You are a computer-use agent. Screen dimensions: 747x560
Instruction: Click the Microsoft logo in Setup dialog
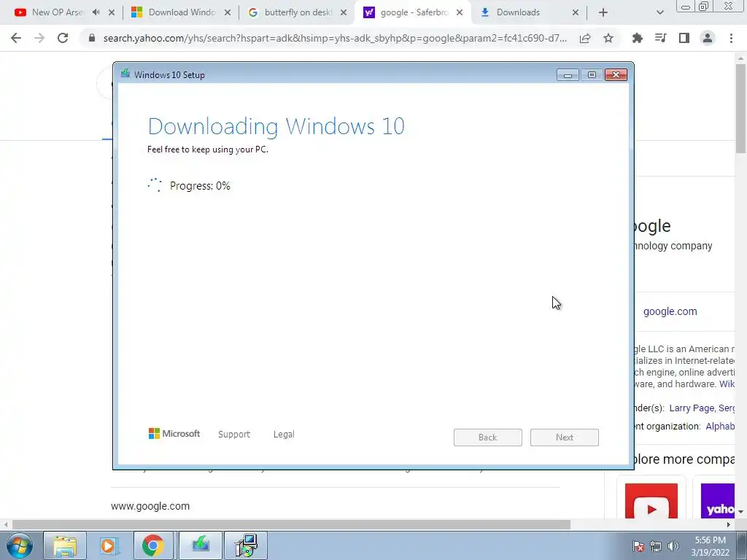click(174, 433)
